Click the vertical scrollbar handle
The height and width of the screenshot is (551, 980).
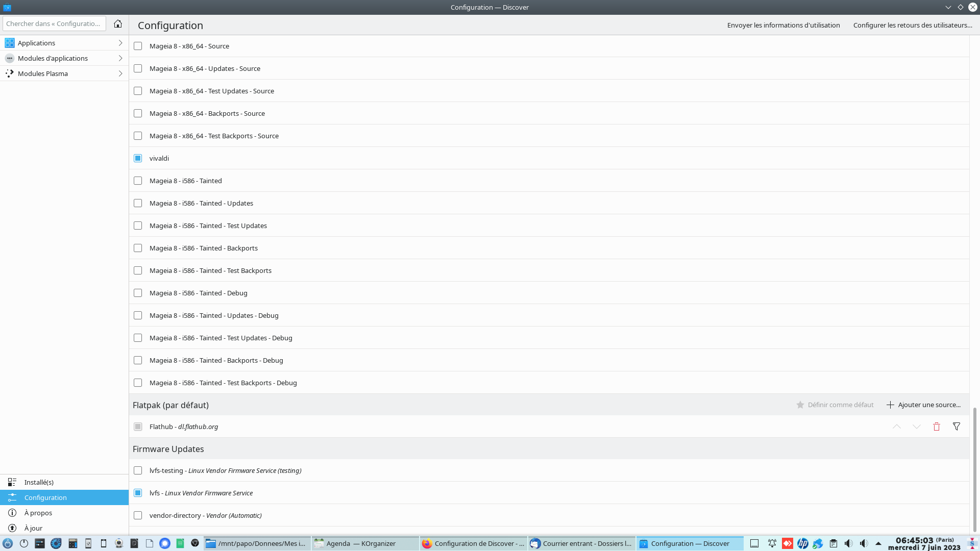point(975,469)
